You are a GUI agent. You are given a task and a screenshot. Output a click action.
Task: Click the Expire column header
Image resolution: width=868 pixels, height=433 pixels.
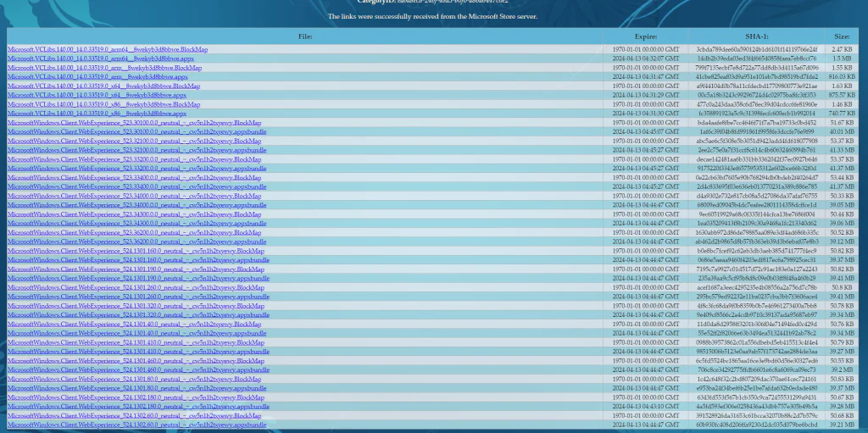pos(645,36)
